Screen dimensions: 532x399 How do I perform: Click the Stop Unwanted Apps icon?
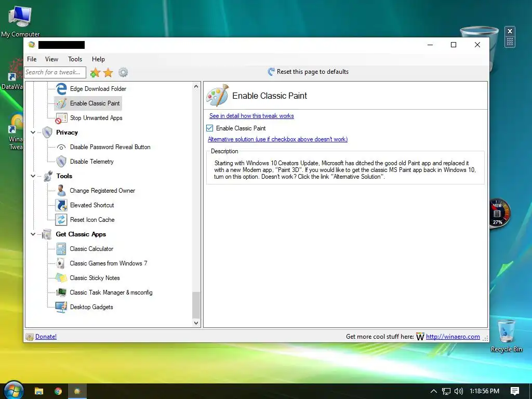click(x=61, y=118)
